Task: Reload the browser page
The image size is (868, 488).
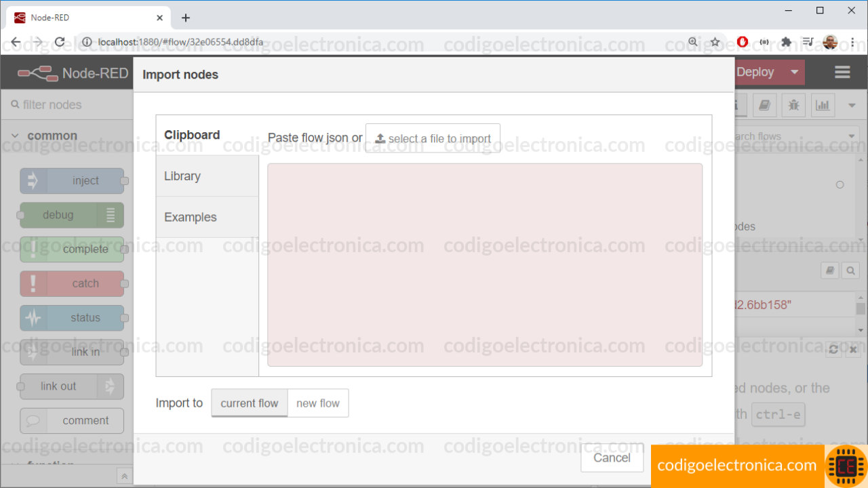Action: pos(60,42)
